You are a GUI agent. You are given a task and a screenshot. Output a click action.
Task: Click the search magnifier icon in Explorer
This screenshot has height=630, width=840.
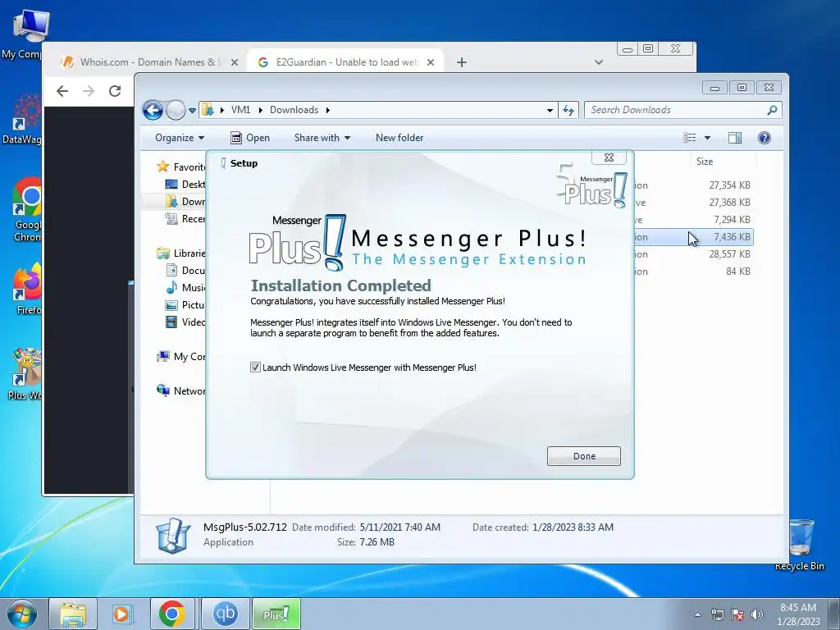[772, 110]
